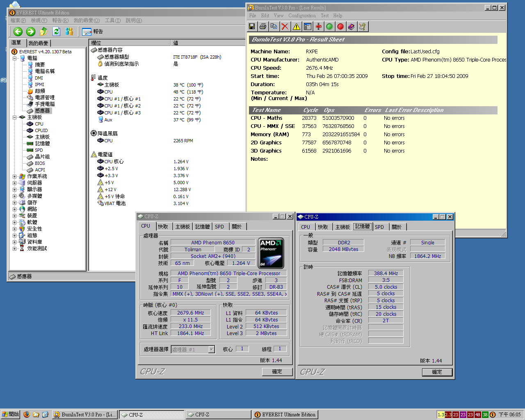The height and width of the screenshot is (420, 525).
Task: Click the green Back arrow in EVEREST toolbar
Action: [x=18, y=32]
